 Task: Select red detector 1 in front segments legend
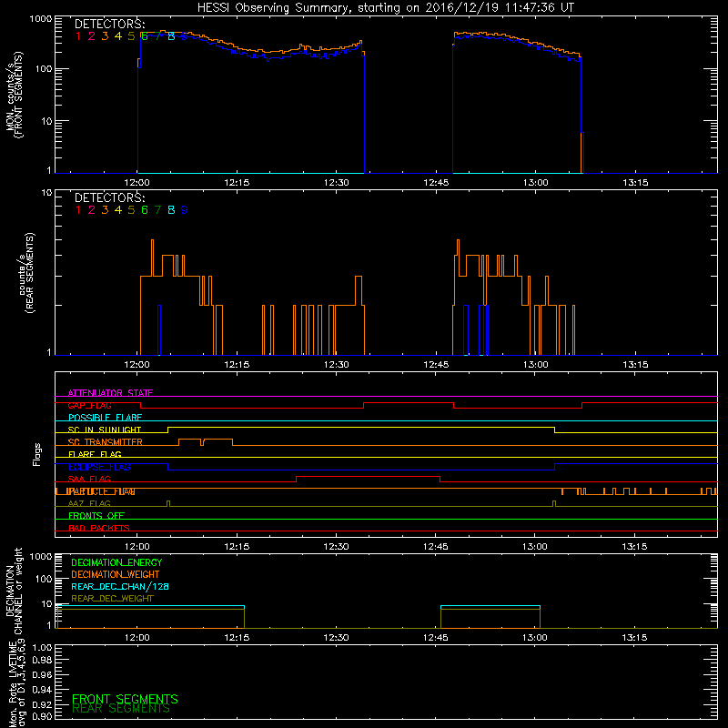click(78, 36)
